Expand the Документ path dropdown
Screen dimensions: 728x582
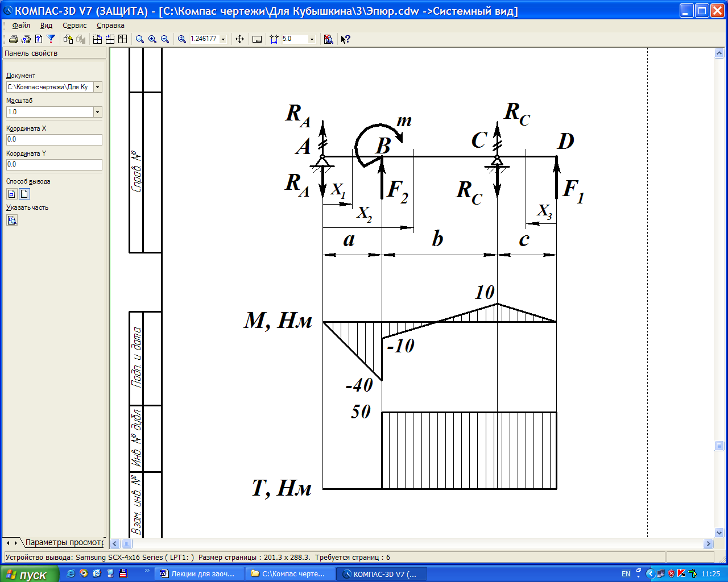click(98, 87)
